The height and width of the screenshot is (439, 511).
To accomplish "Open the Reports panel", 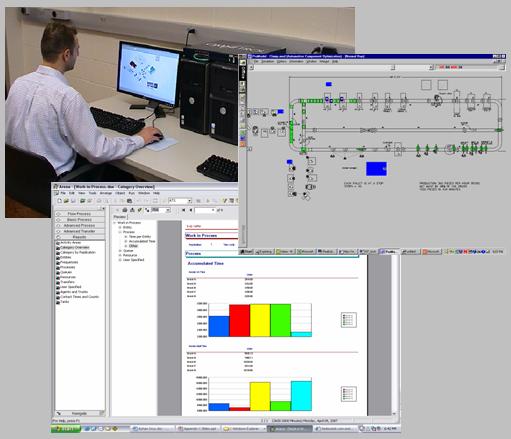I will tap(79, 237).
